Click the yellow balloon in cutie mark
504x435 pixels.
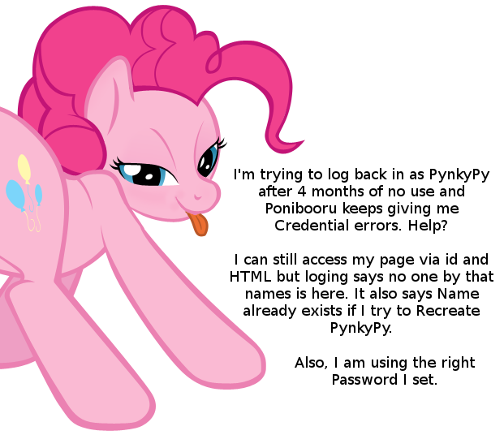[x=24, y=169]
